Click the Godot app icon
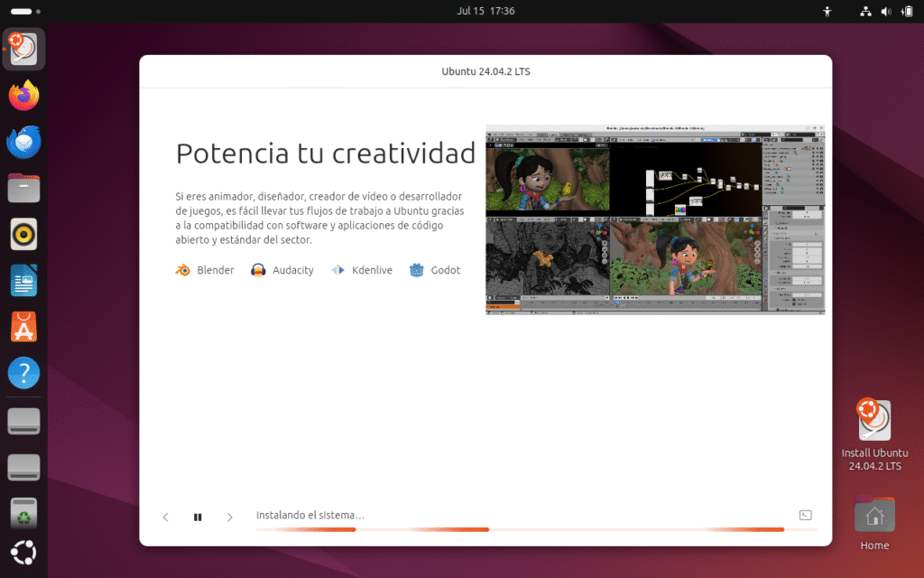The height and width of the screenshot is (578, 924). click(x=417, y=270)
